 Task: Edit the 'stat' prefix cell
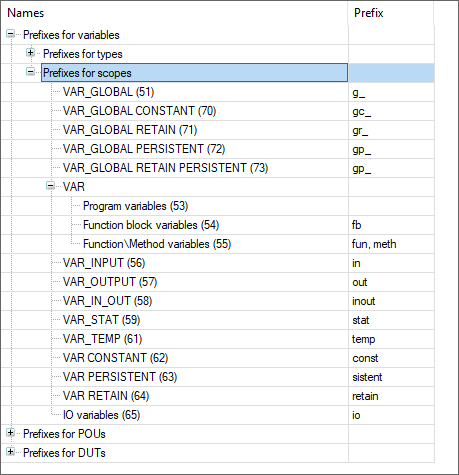391,320
